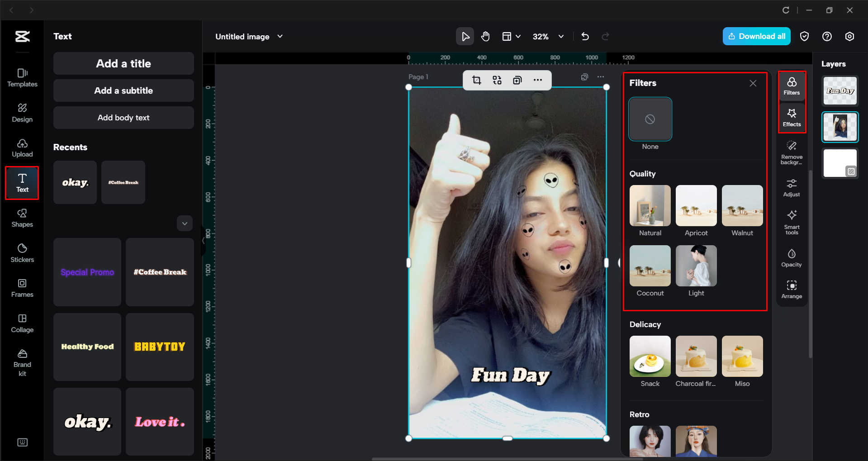Select the None filter option
Viewport: 868px width, 461px height.
[x=650, y=119]
